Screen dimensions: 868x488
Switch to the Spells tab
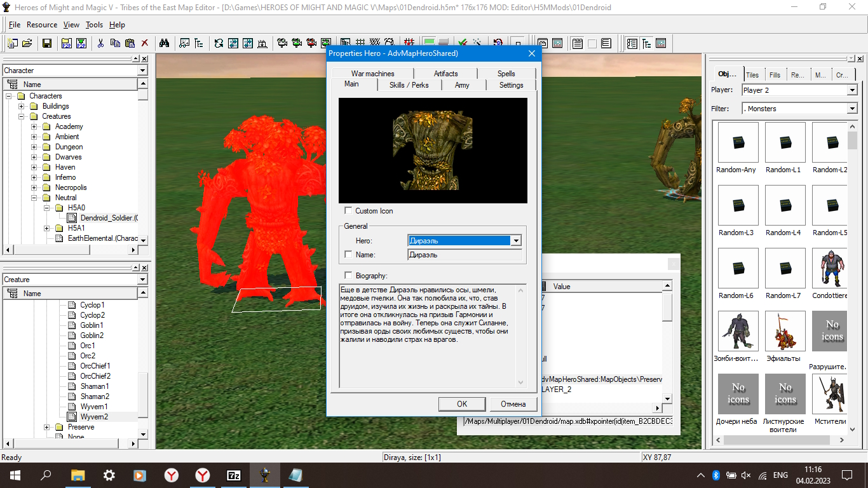click(506, 74)
